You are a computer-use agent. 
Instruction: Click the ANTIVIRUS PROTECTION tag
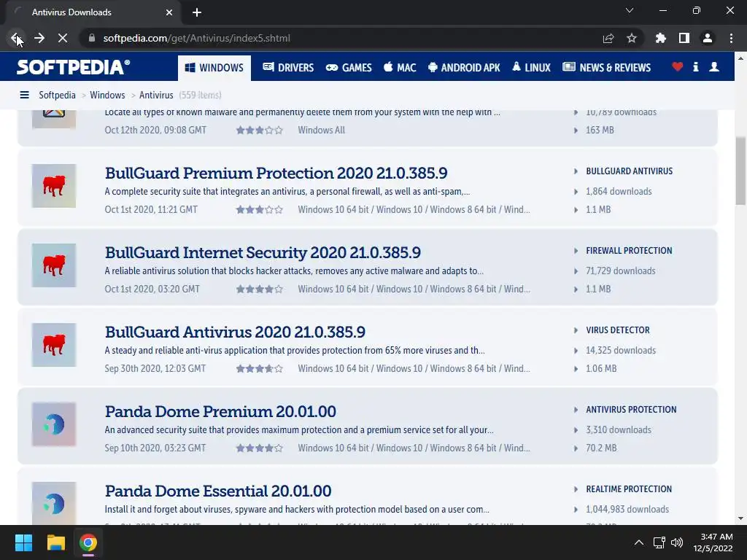[x=631, y=410]
